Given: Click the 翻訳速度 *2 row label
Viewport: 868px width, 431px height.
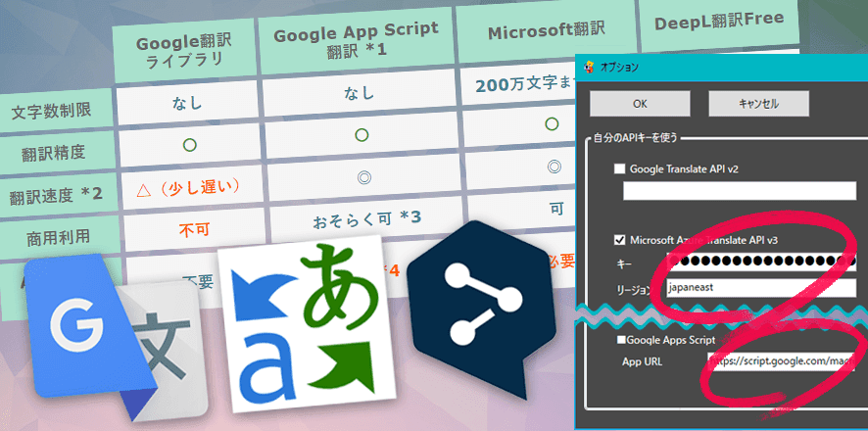Looking at the screenshot, I should [57, 196].
